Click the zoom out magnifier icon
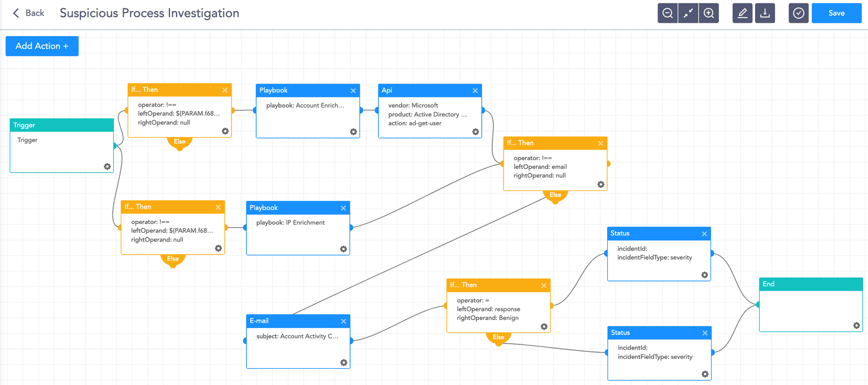This screenshot has width=868, height=385. point(667,13)
